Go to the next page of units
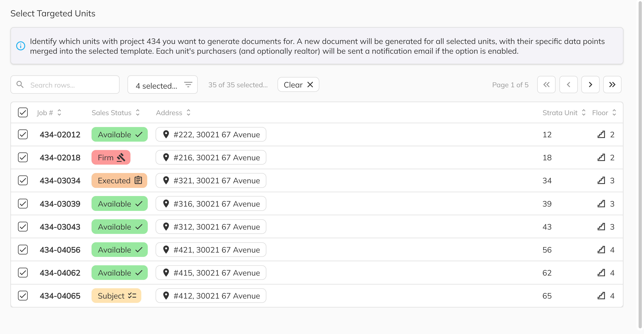Viewport: 644px width, 334px height. tap(590, 85)
